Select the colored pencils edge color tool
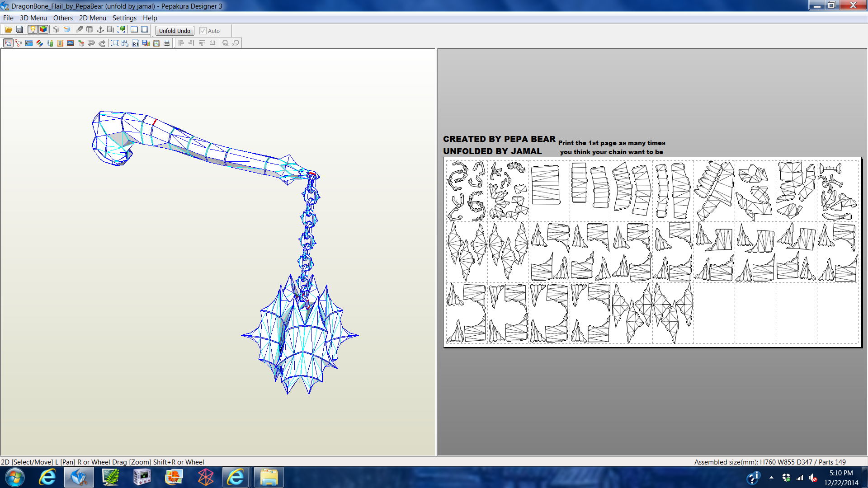Viewport: 868px width, 488px height. pyautogui.click(x=39, y=43)
